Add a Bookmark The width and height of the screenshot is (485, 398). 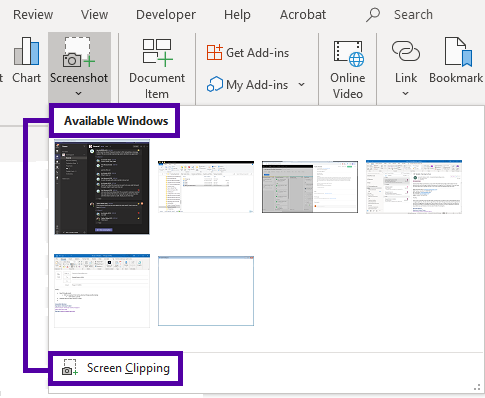point(456,60)
